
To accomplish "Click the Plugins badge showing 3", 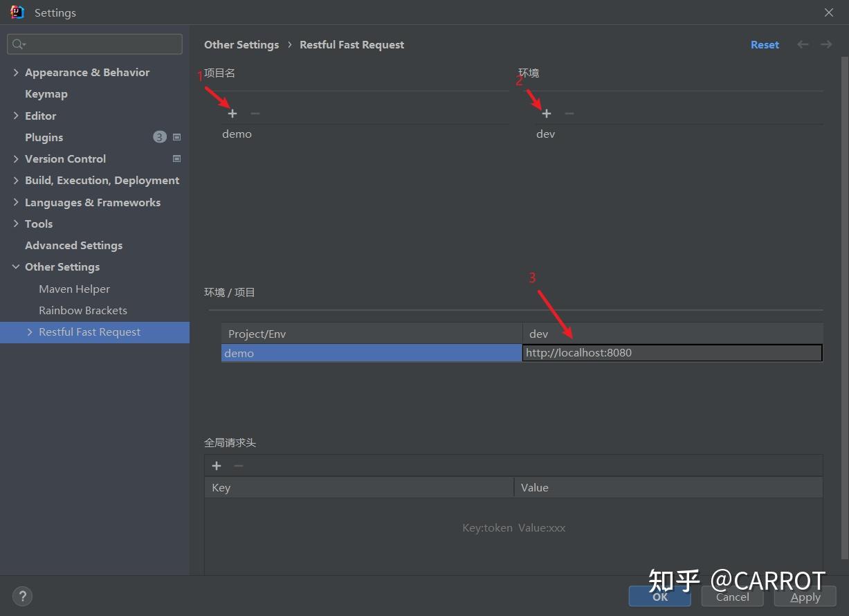I will click(x=160, y=137).
